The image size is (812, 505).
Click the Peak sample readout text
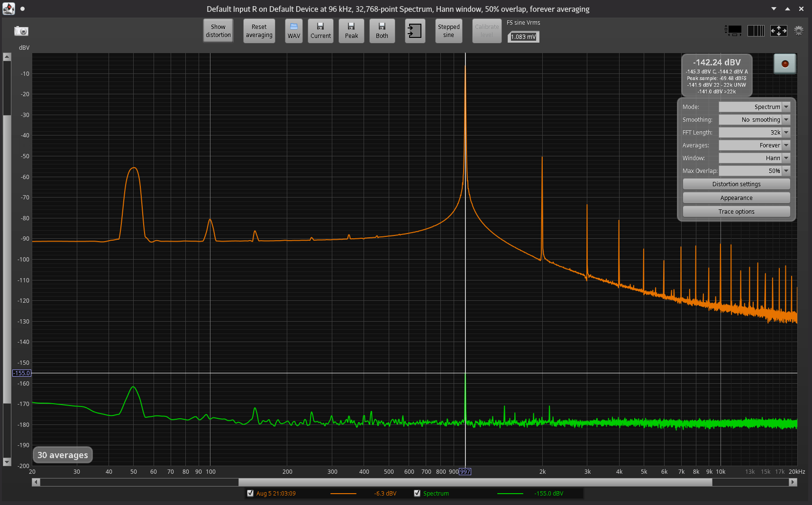[x=717, y=79]
